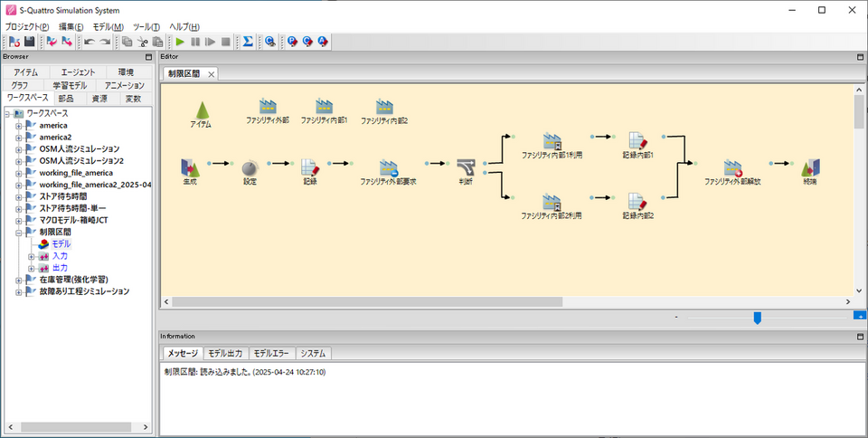Select the 生成 node in the editor
Screen dimensions: 868x438
[190, 167]
